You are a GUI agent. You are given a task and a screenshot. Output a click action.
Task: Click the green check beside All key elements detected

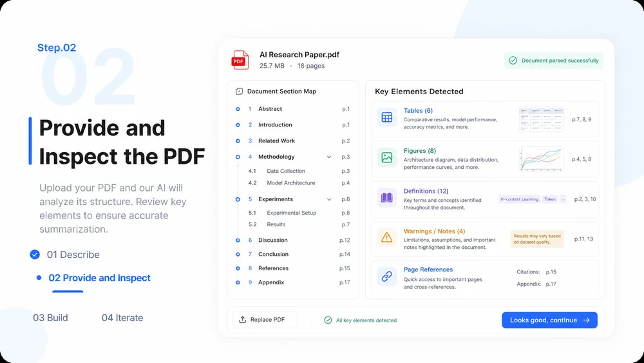click(x=328, y=320)
